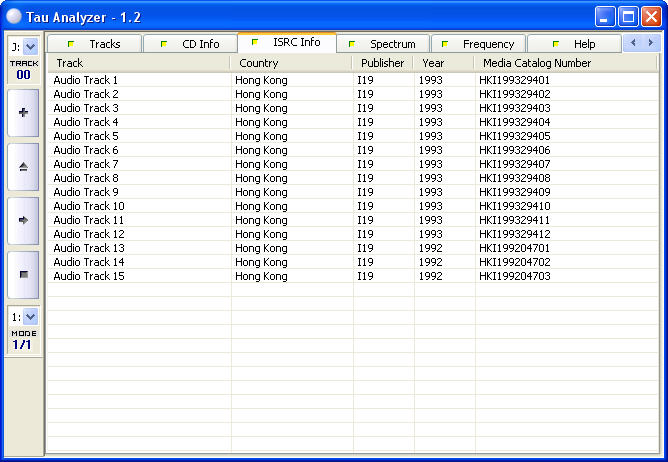Screen dimensions: 668x462
Task: Click the right arrow analyze button
Action: (23, 219)
